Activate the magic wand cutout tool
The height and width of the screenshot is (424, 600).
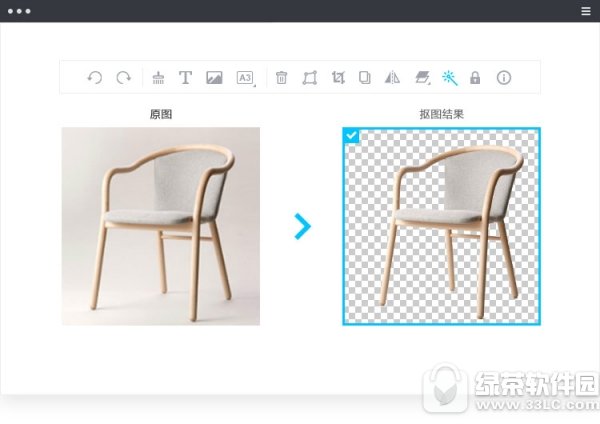(x=450, y=78)
